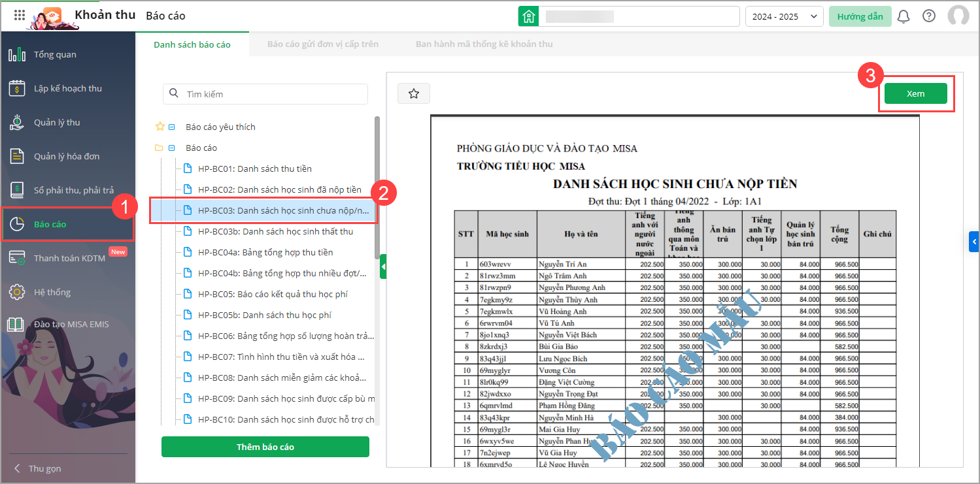The width and height of the screenshot is (980, 484).
Task: Expand the blue right side panel arrow
Action: click(x=974, y=242)
